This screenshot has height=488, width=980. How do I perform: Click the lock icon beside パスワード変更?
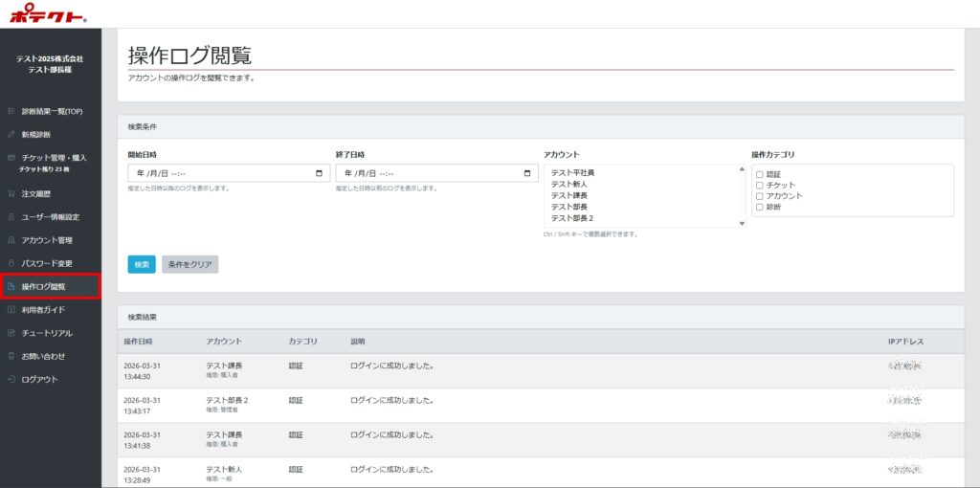pos(11,263)
